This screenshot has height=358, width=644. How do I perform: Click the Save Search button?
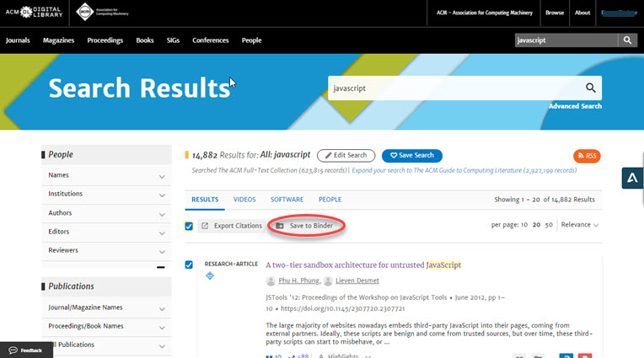click(x=412, y=156)
